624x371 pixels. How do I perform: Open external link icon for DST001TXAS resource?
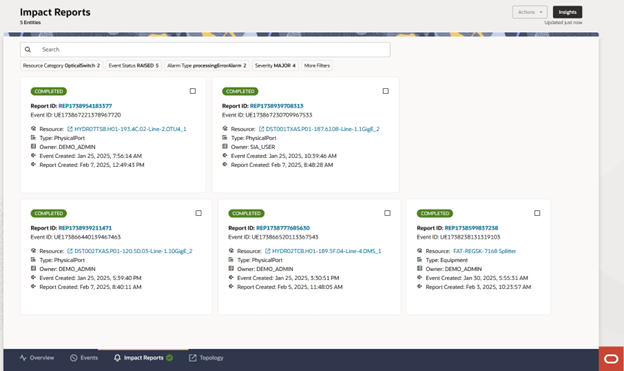[x=261, y=129]
